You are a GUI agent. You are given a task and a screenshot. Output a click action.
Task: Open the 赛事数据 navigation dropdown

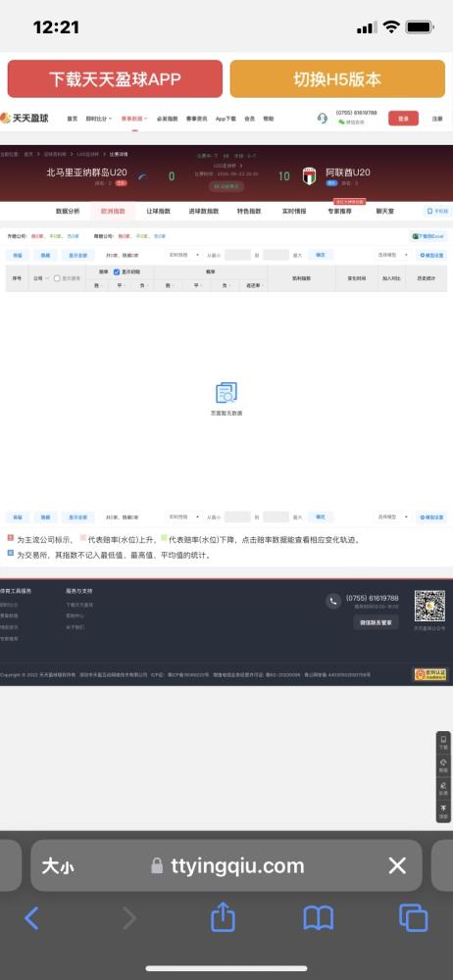pyautogui.click(x=134, y=119)
